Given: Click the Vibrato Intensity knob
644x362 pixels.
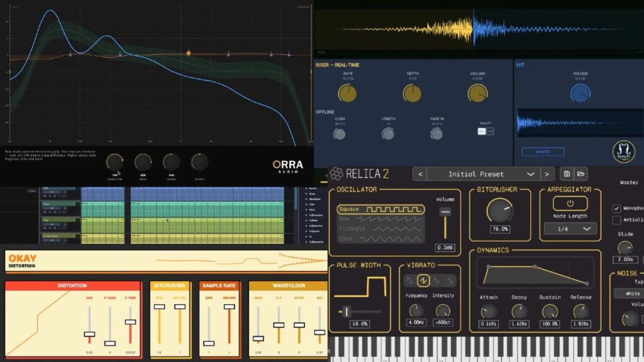Looking at the screenshot, I should click(443, 310).
